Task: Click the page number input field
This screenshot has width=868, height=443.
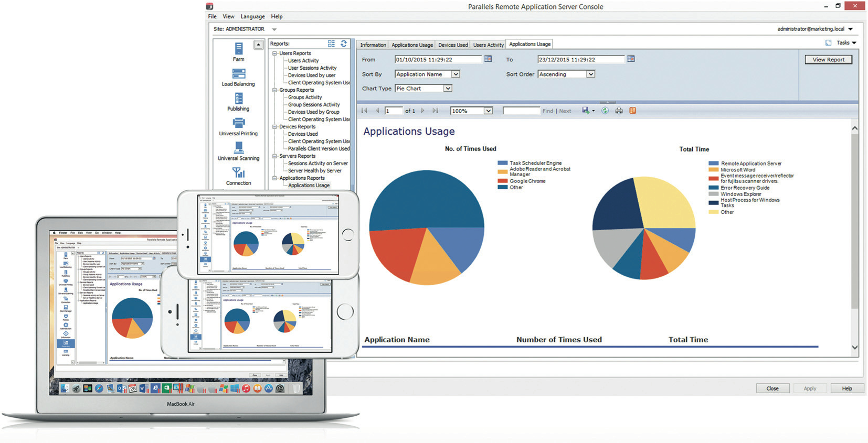Action: click(394, 111)
